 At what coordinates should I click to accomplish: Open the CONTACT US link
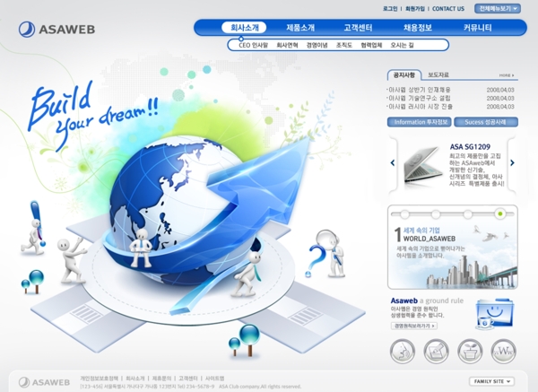pos(448,9)
